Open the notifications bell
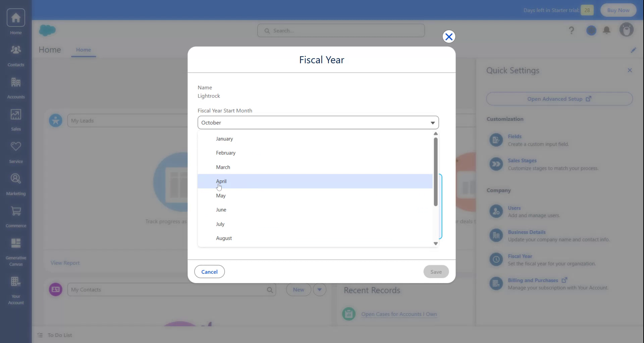644x343 pixels. coord(607,30)
